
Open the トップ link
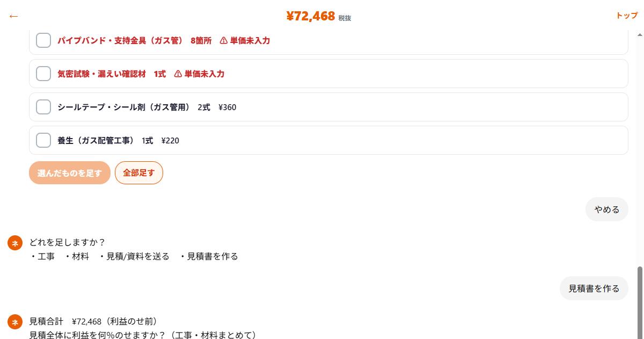coord(627,16)
